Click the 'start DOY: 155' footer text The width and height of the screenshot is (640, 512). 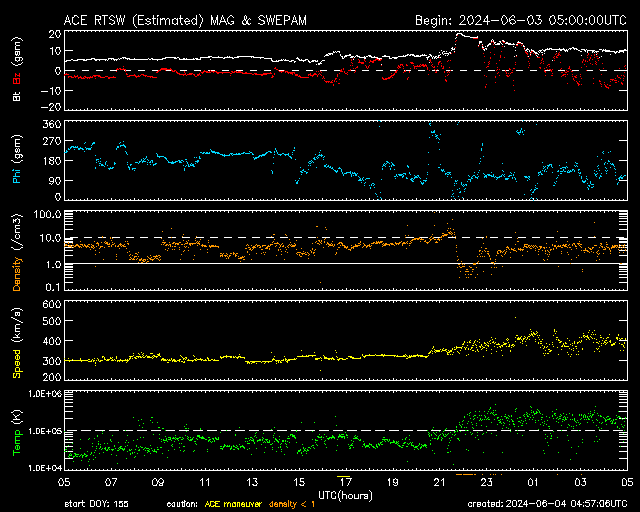click(96, 504)
